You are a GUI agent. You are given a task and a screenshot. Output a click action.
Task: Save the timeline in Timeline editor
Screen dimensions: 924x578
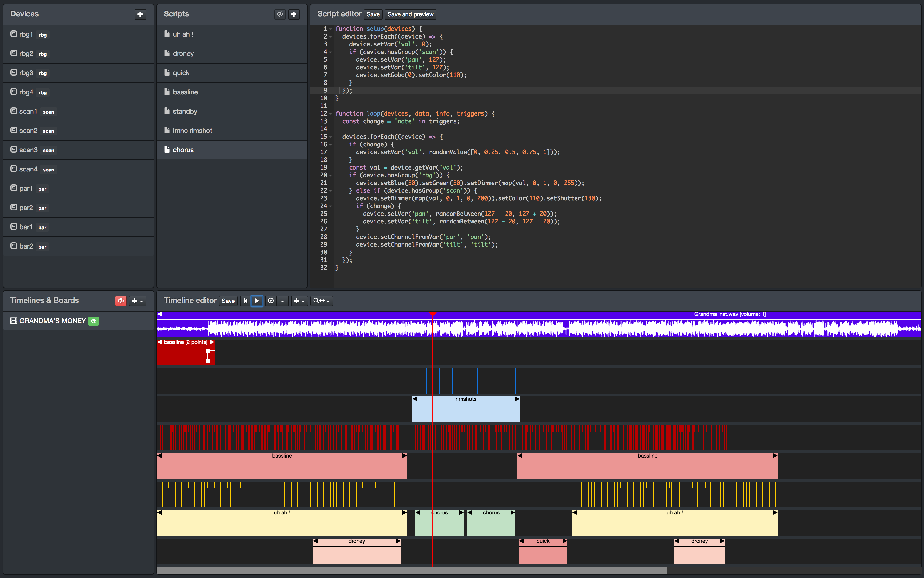click(x=228, y=301)
